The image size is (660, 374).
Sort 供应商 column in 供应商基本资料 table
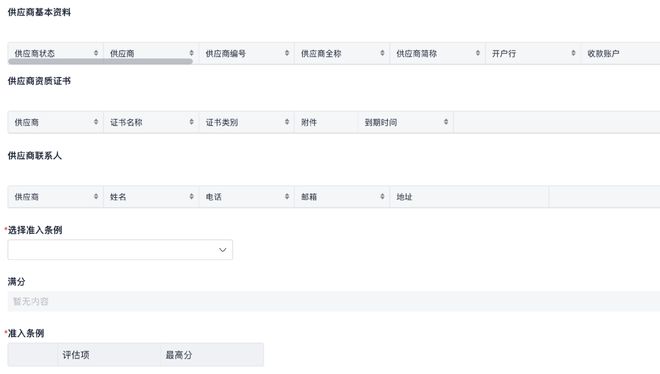coord(192,53)
